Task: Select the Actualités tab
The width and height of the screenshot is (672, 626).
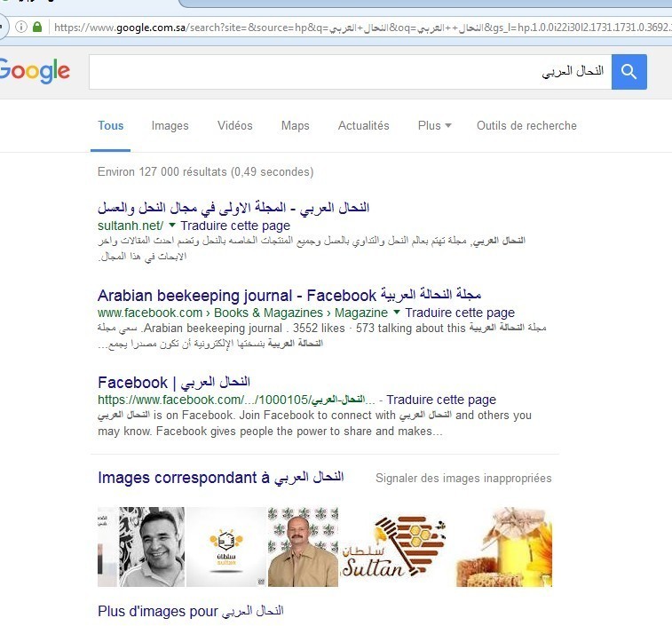Action: click(363, 125)
